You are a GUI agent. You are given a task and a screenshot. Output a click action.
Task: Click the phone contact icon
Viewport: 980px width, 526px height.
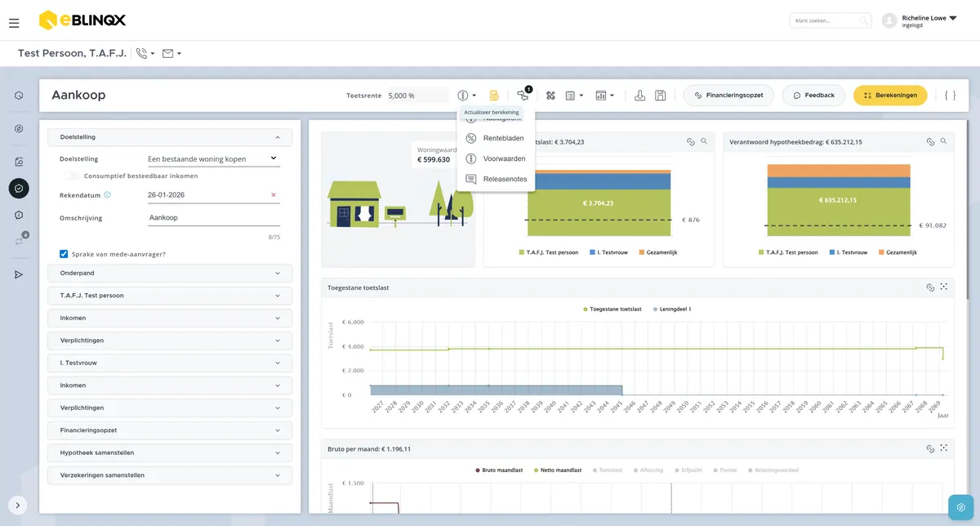click(142, 54)
